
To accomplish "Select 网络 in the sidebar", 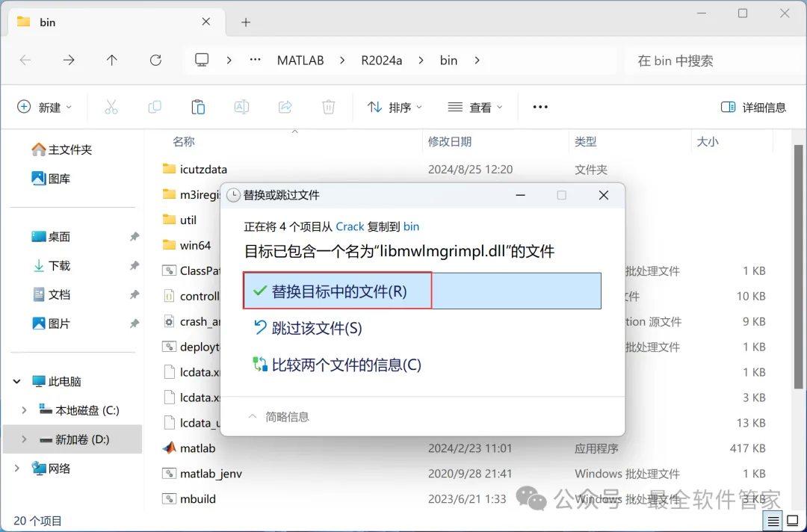I will coord(51,468).
